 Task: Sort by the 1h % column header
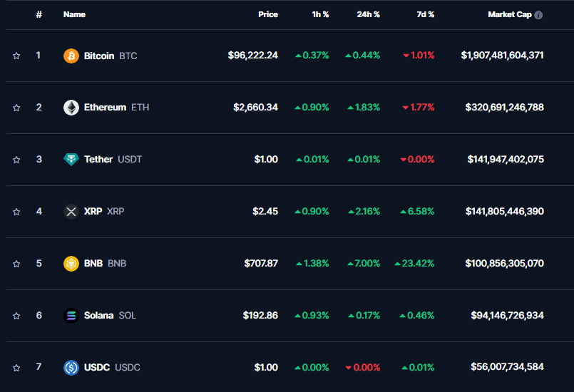tap(320, 14)
